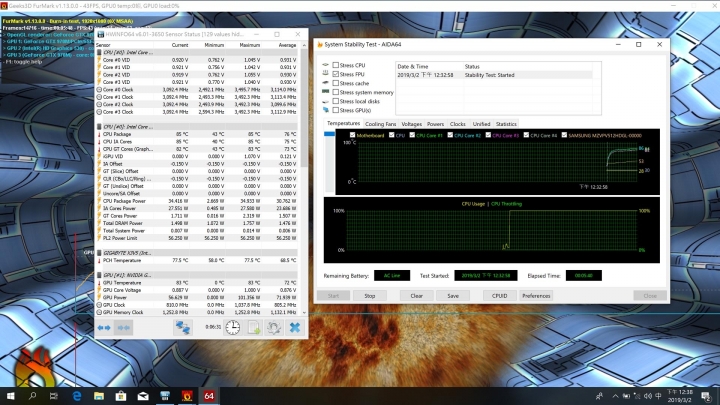Enable Stress CPU checkbox
Viewport: 720px width, 405px height.
click(x=336, y=65)
